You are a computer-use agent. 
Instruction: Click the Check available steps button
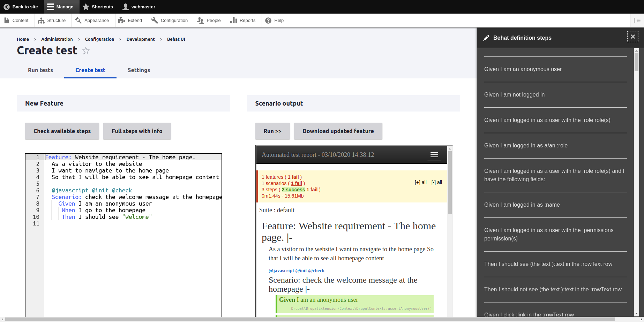point(62,131)
